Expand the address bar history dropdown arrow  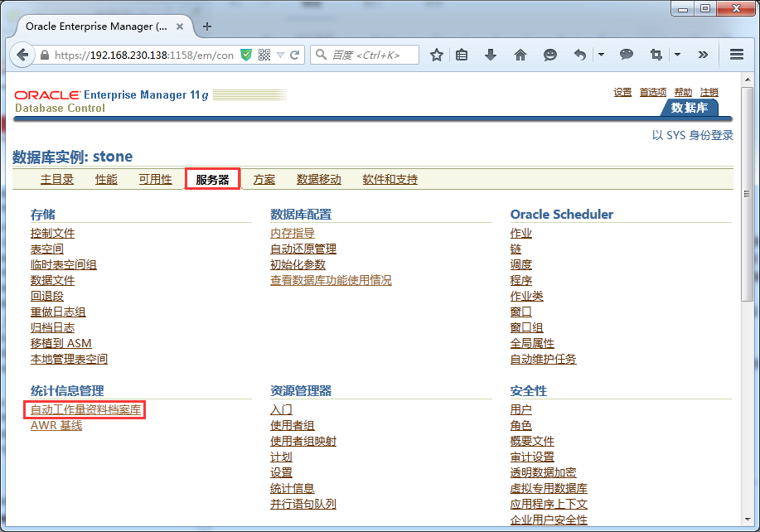click(x=281, y=56)
